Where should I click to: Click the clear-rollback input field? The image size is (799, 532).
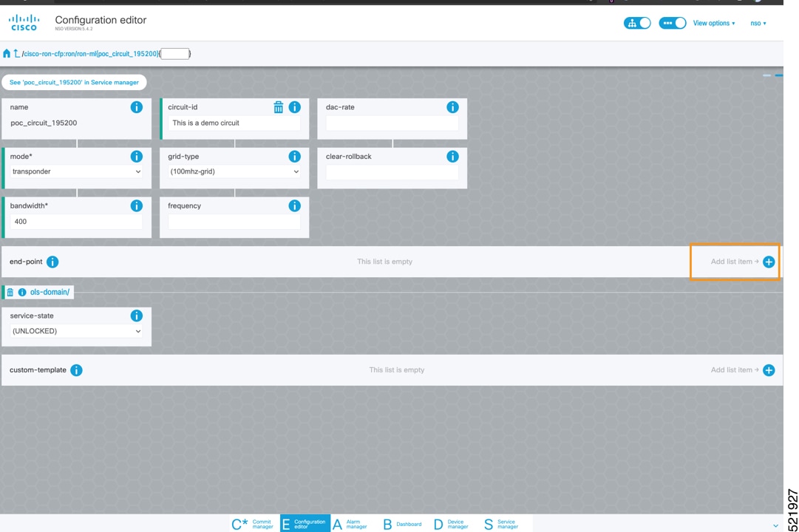(392, 172)
